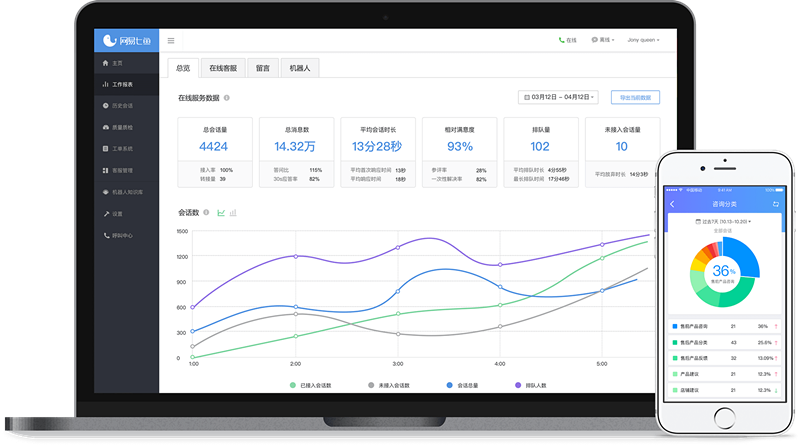Open 设置 with the wrench icon in sidebar
Image resolution: width=800 pixels, height=445 pixels.
coord(126,214)
